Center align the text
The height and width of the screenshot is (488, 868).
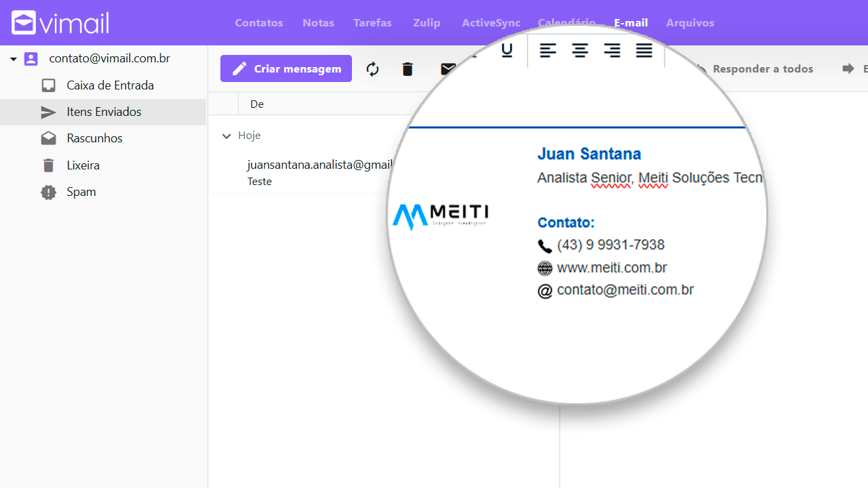coord(580,50)
